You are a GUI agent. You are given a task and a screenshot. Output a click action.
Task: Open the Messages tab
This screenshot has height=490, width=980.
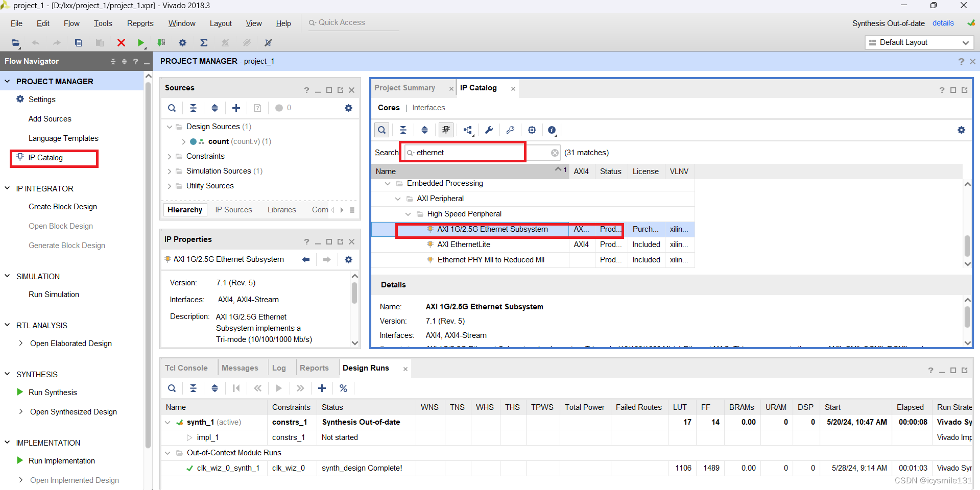(240, 368)
